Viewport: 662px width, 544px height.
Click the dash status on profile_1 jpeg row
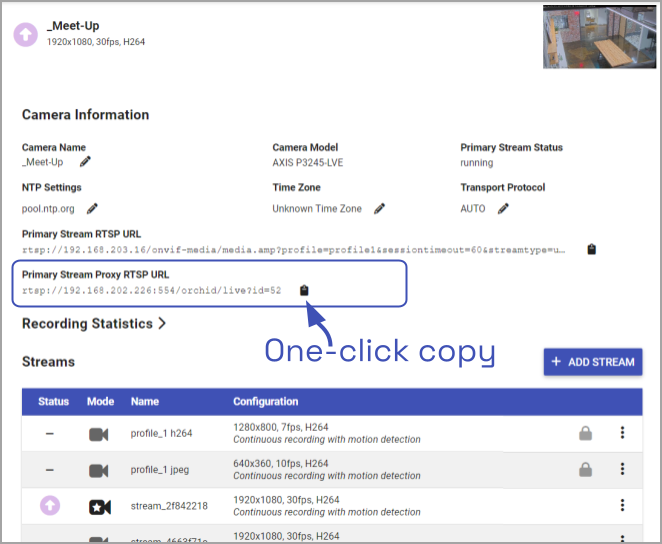coord(50,470)
